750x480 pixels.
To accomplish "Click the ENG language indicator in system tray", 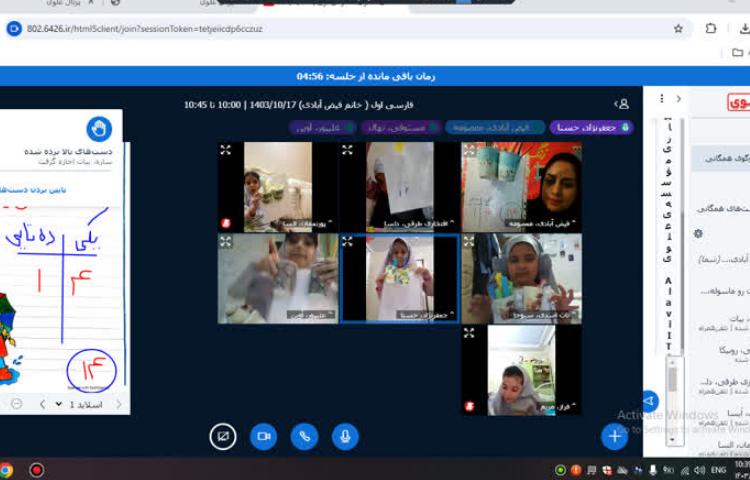I will tap(718, 470).
